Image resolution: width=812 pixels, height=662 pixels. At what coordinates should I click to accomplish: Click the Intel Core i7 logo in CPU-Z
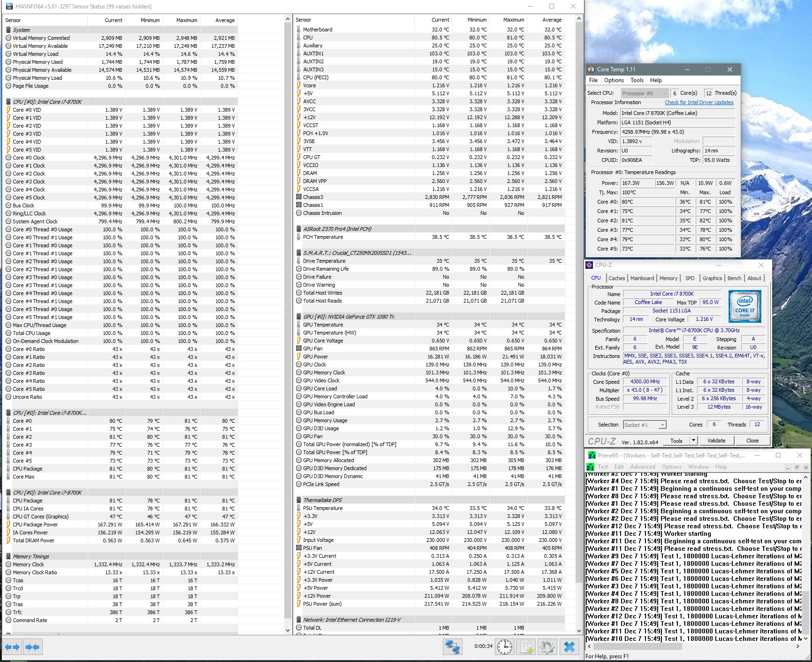pos(744,306)
